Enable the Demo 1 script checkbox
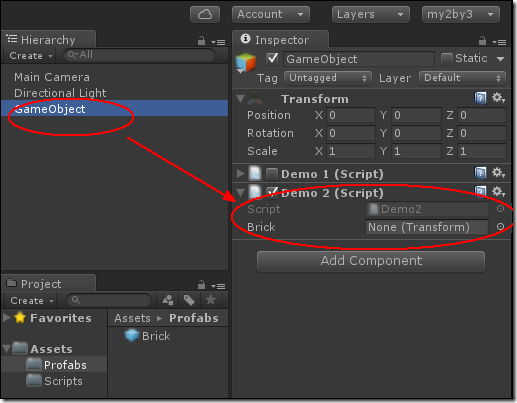 [x=272, y=174]
